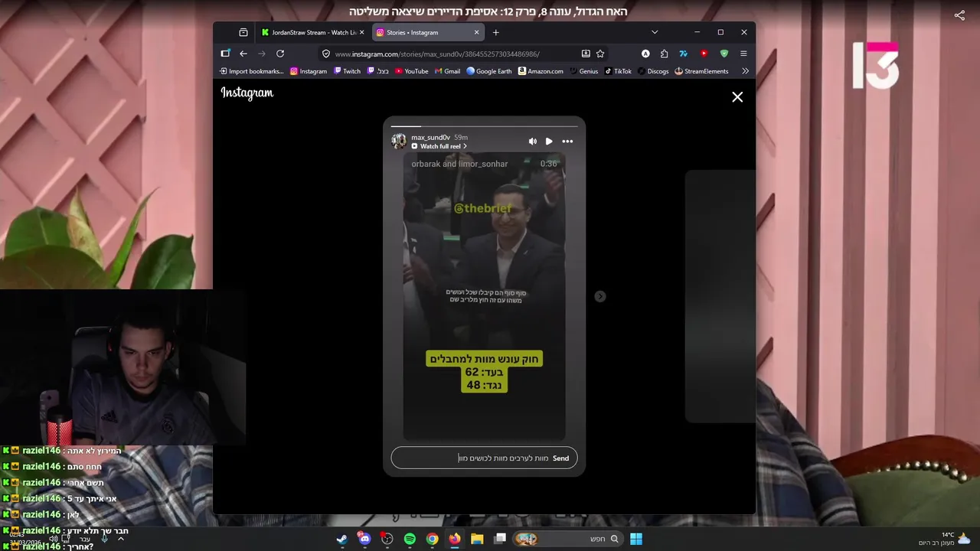Viewport: 980px width, 551px height.
Task: Open Firefox from the taskbar
Action: pyautogui.click(x=455, y=539)
